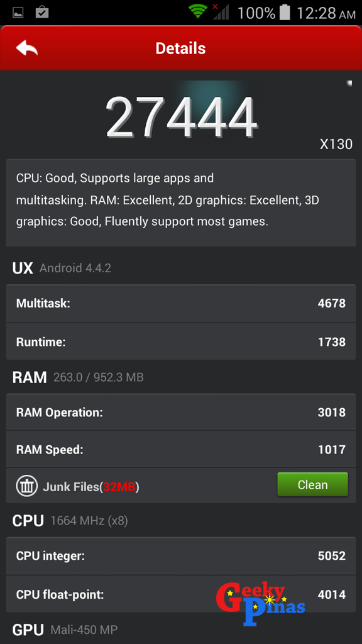Image resolution: width=362 pixels, height=644 pixels.
Task: Select the Multitask score row
Action: [181, 303]
